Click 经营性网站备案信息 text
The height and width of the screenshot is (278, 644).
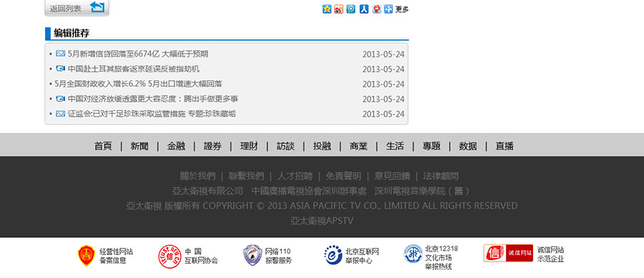(116, 256)
